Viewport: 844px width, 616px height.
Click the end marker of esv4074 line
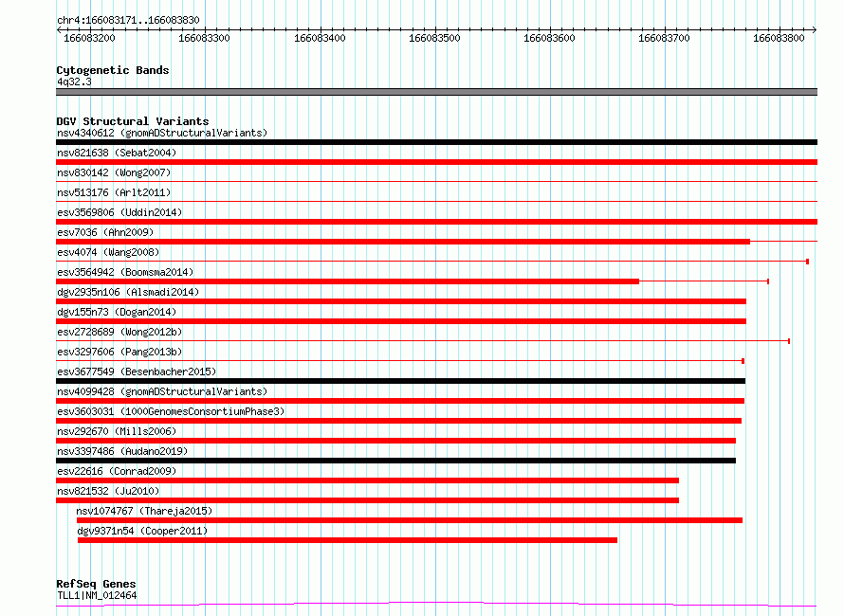point(807,262)
